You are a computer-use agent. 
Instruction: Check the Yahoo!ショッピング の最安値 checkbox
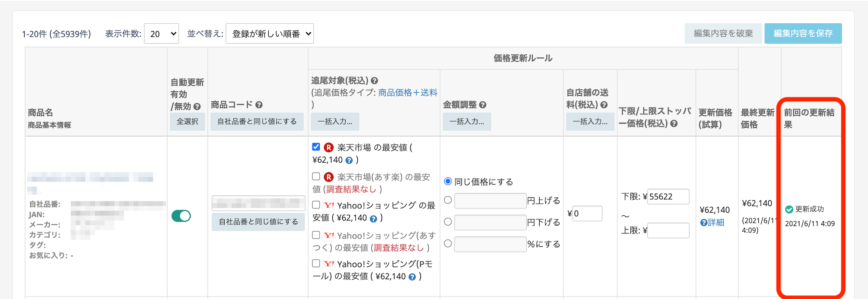click(x=316, y=205)
